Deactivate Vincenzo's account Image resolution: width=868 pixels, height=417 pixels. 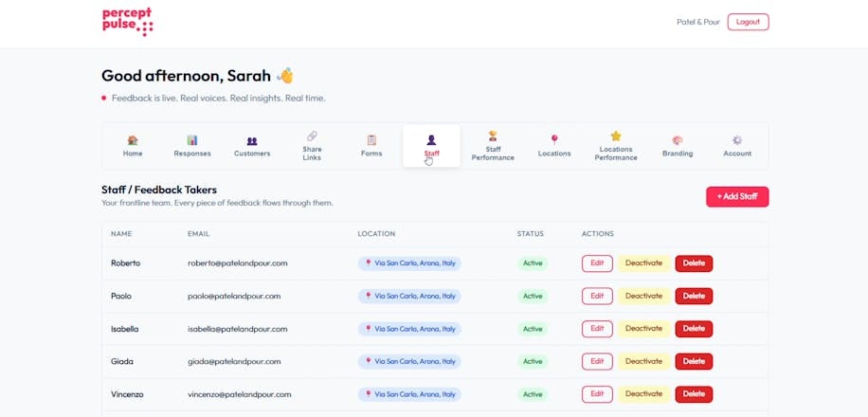643,394
